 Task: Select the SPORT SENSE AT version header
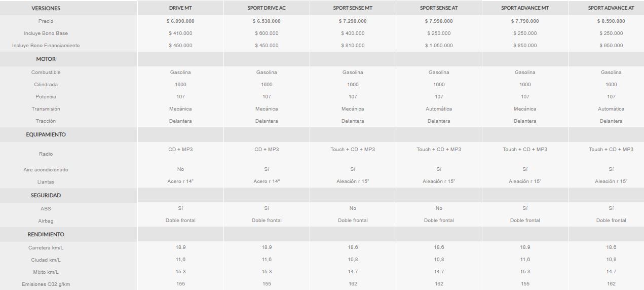(x=439, y=8)
